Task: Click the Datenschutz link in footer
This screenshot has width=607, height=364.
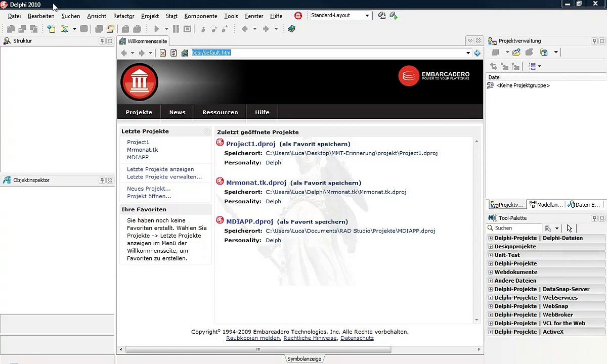Action: click(357, 338)
